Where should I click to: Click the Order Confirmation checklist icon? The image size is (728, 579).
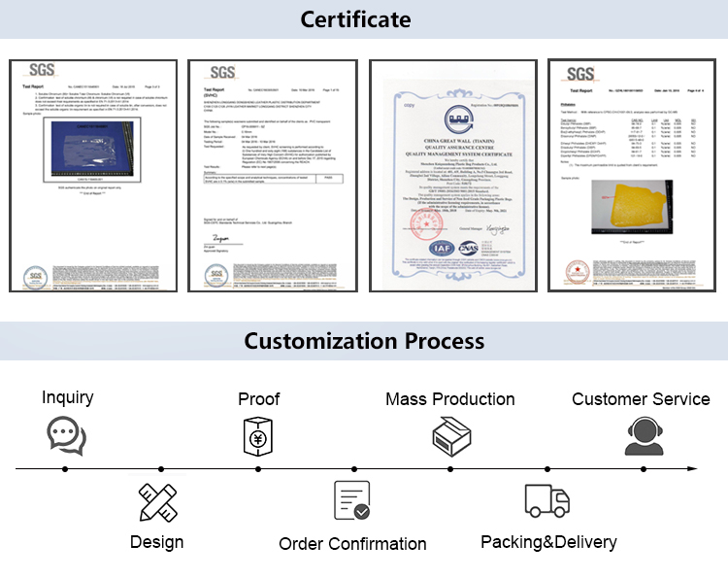[351, 501]
